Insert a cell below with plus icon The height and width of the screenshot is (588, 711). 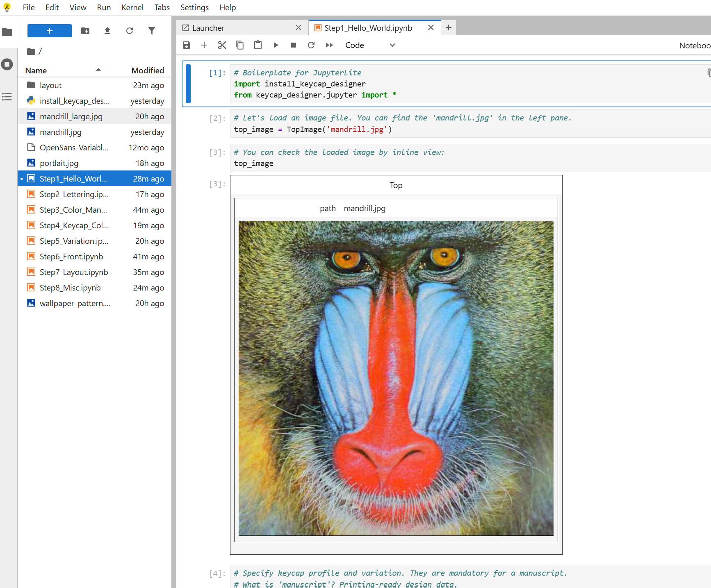pyautogui.click(x=204, y=45)
